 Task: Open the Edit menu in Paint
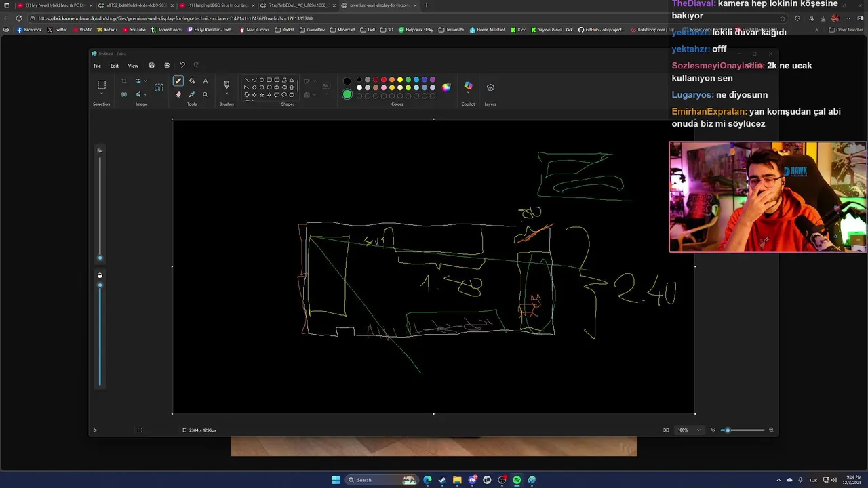115,66
